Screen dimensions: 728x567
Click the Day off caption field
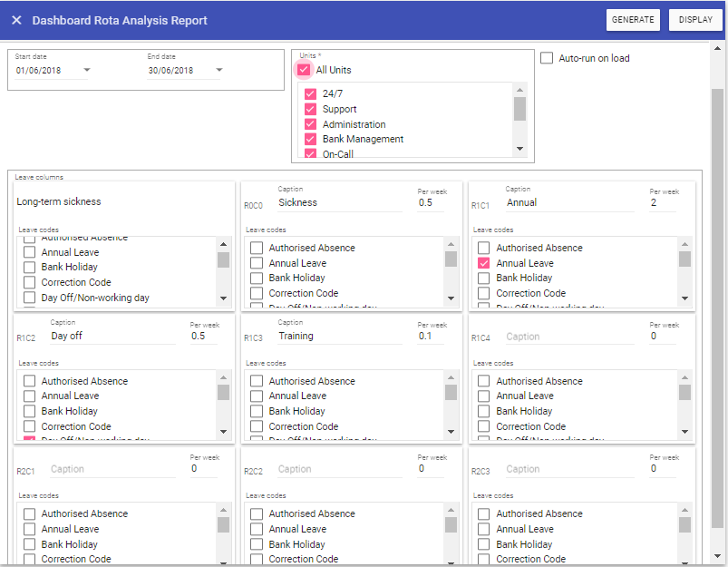click(109, 336)
